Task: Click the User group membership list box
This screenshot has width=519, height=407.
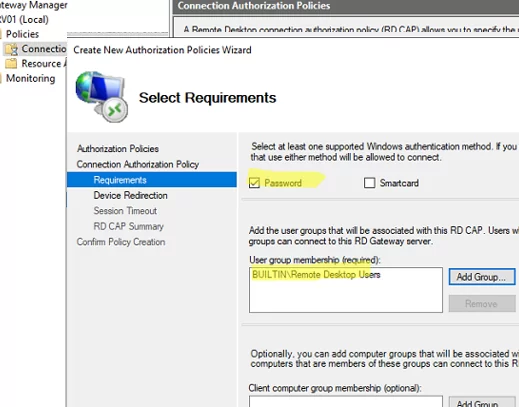Action: coord(346,290)
